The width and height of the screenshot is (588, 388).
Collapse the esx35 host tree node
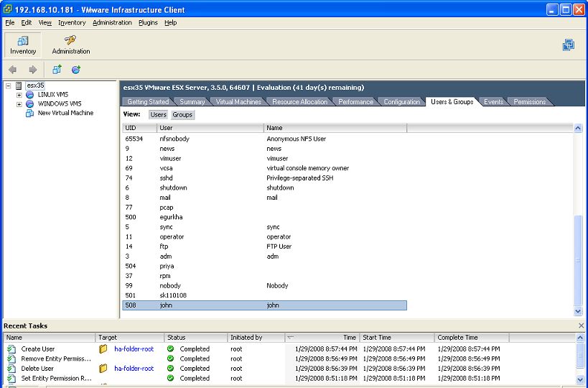click(x=9, y=86)
